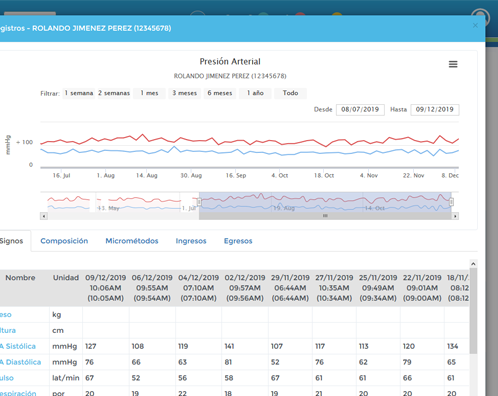Screen dimensions: 498x396
Task: Switch to the Egresos tab
Action: coord(238,241)
